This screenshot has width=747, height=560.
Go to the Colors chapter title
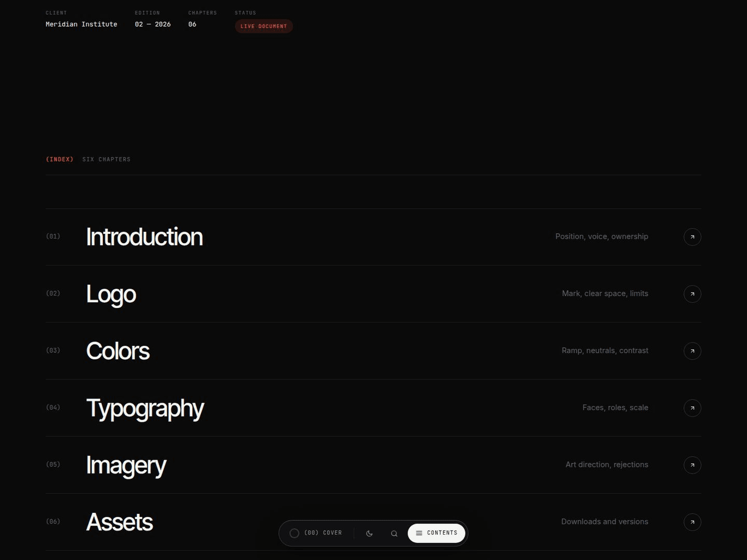point(118,351)
